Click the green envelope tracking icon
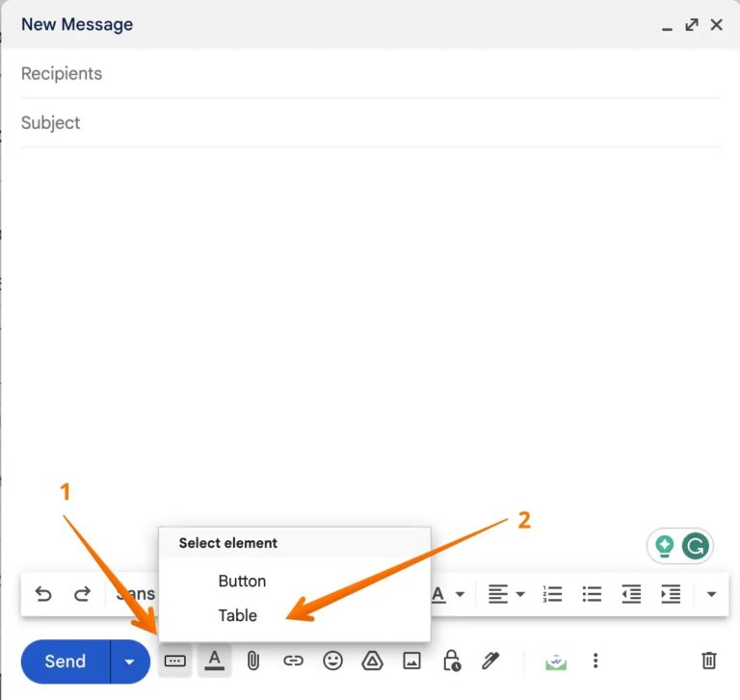This screenshot has width=740, height=700. 556,661
